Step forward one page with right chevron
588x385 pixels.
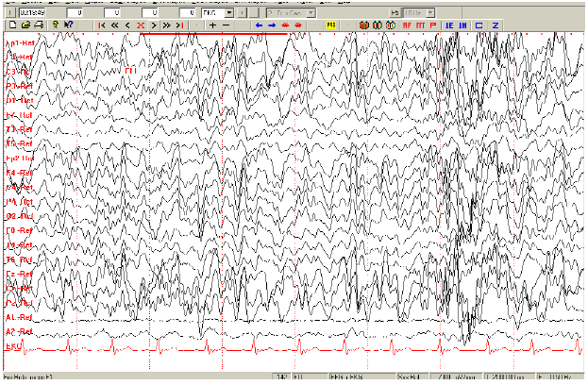pyautogui.click(x=154, y=25)
